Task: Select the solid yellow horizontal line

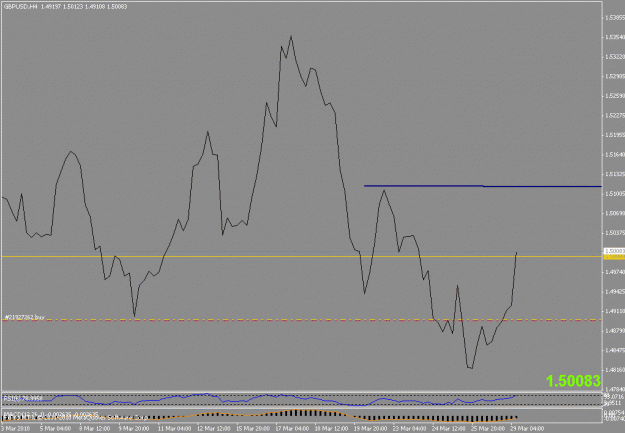Action: click(301, 256)
